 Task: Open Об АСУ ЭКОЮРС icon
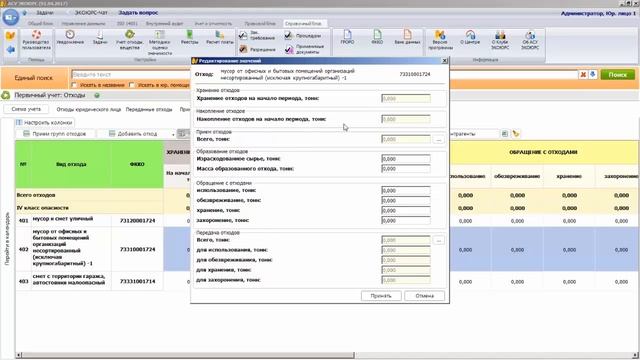point(530,40)
